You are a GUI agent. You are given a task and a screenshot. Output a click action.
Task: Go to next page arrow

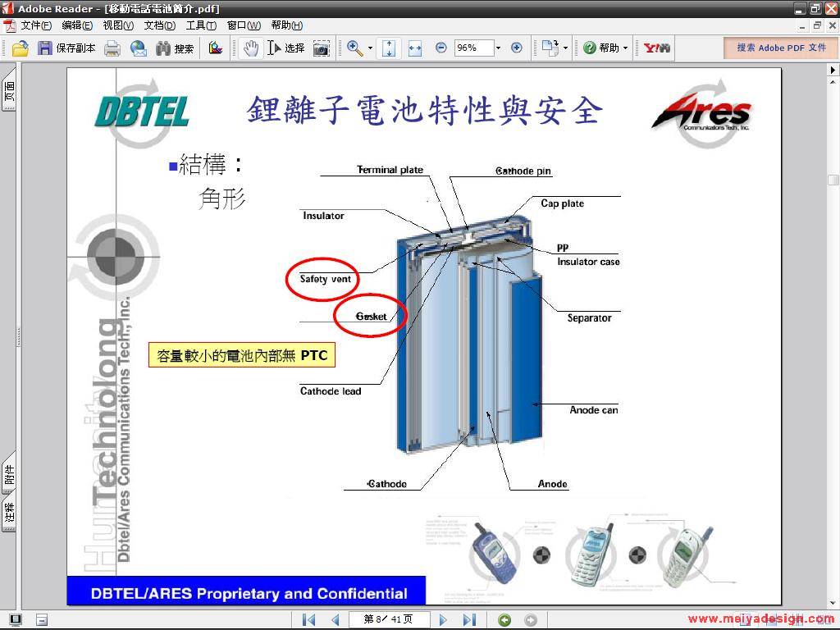coord(442,620)
